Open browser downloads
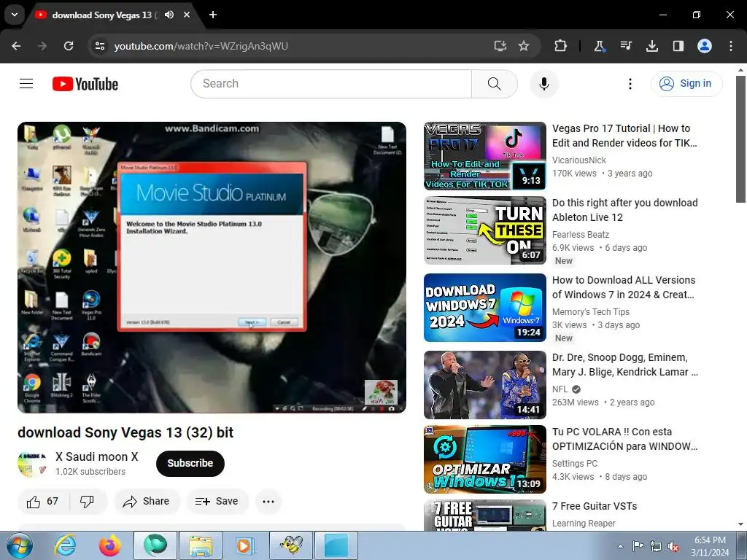The height and width of the screenshot is (560, 747). click(651, 46)
